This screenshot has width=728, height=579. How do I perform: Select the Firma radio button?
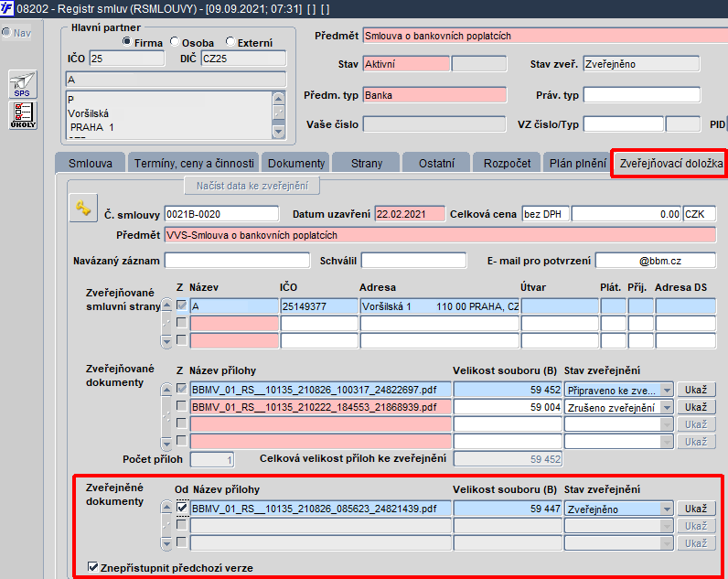click(x=127, y=42)
